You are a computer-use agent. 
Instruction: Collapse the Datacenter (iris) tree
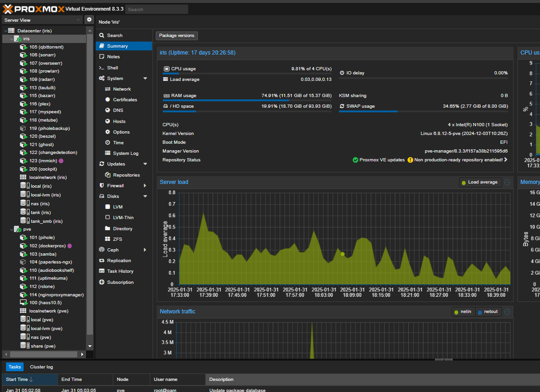click(6, 31)
